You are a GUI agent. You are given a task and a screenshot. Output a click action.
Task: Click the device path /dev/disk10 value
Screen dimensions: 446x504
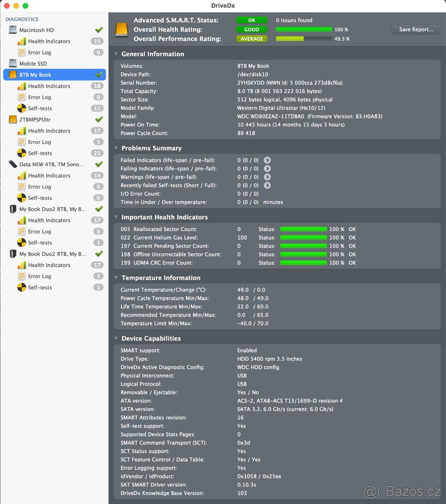[x=253, y=74]
